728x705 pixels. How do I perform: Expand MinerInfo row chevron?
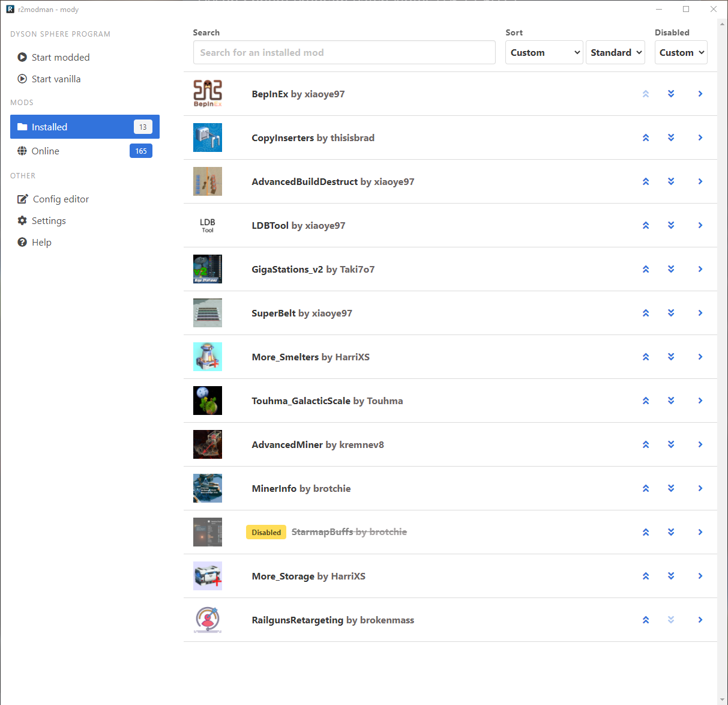(700, 488)
